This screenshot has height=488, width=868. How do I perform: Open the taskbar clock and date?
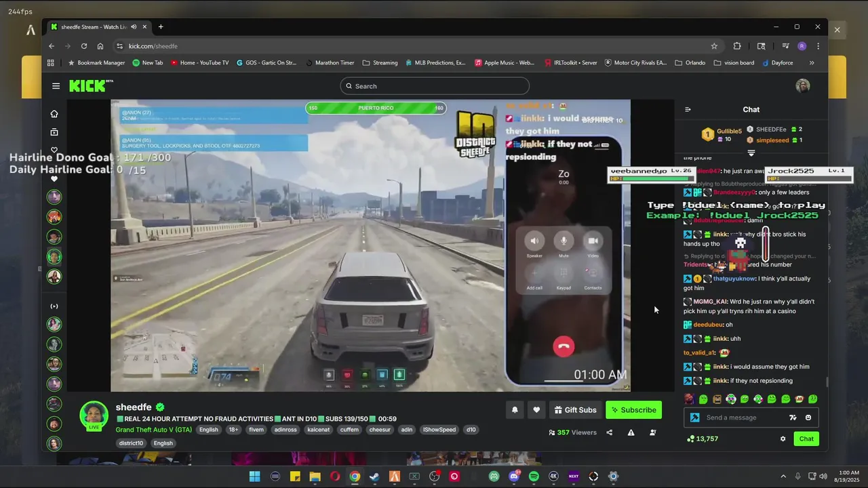(848, 476)
